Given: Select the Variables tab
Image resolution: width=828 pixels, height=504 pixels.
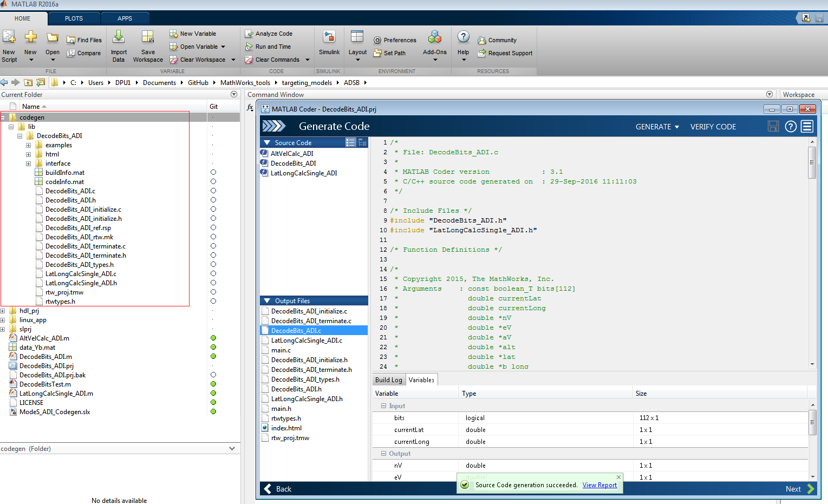Looking at the screenshot, I should (421, 379).
